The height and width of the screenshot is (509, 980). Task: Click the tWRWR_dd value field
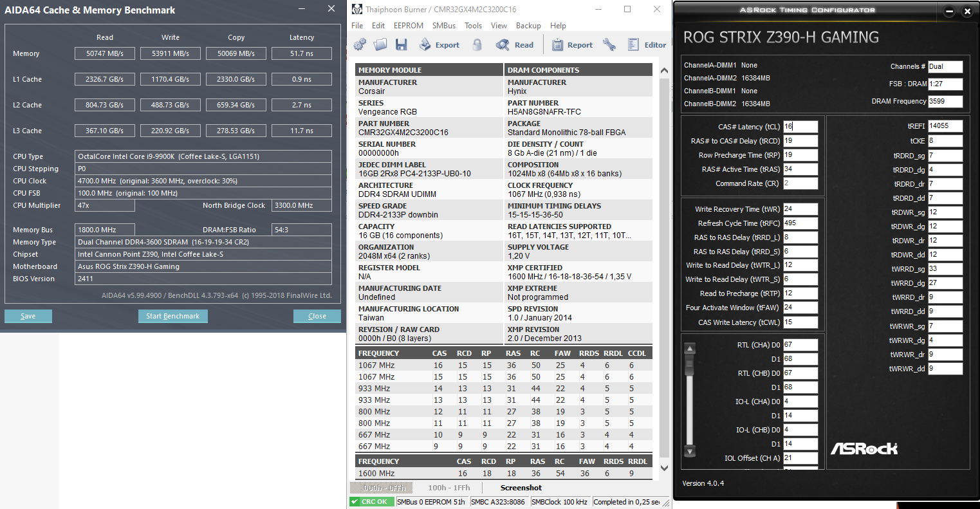945,369
